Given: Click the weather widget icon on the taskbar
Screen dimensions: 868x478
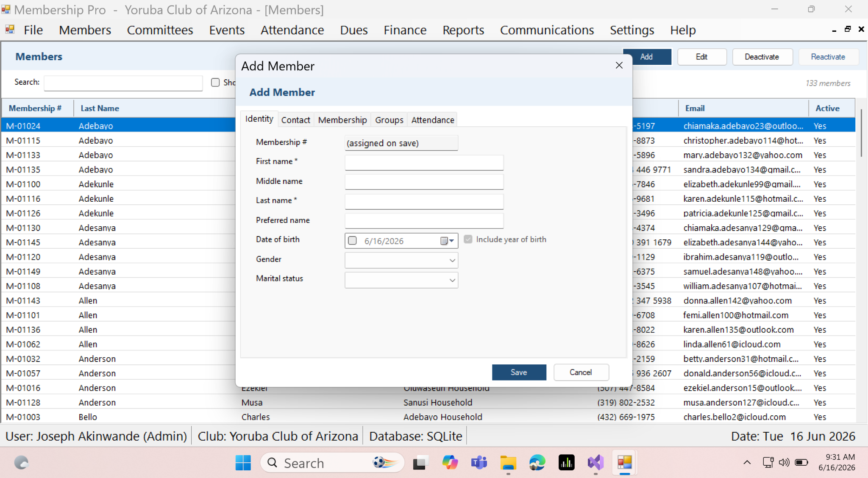Looking at the screenshot, I should (x=21, y=463).
